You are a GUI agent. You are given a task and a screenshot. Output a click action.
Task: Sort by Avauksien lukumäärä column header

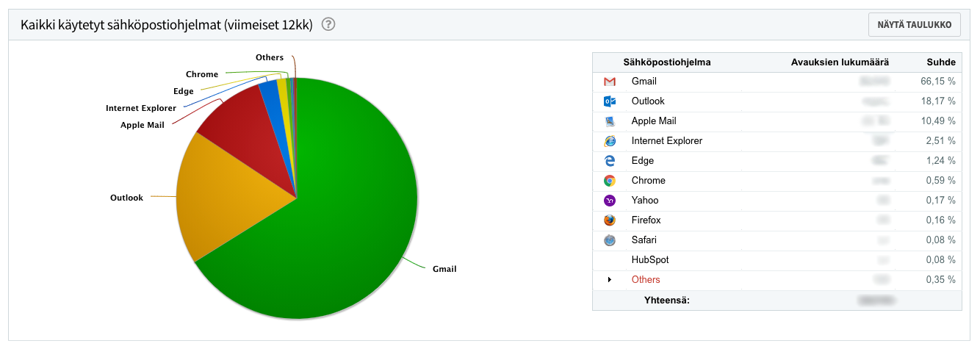point(840,62)
